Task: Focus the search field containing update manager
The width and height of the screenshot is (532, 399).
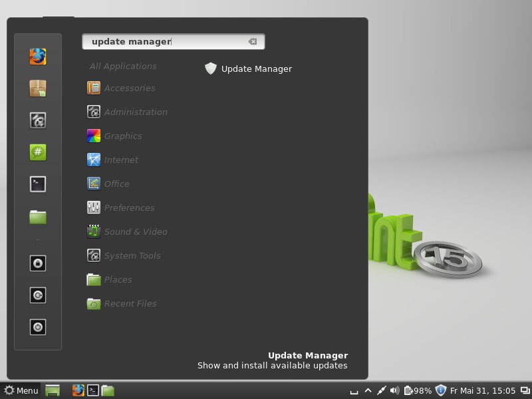Action: (x=174, y=41)
